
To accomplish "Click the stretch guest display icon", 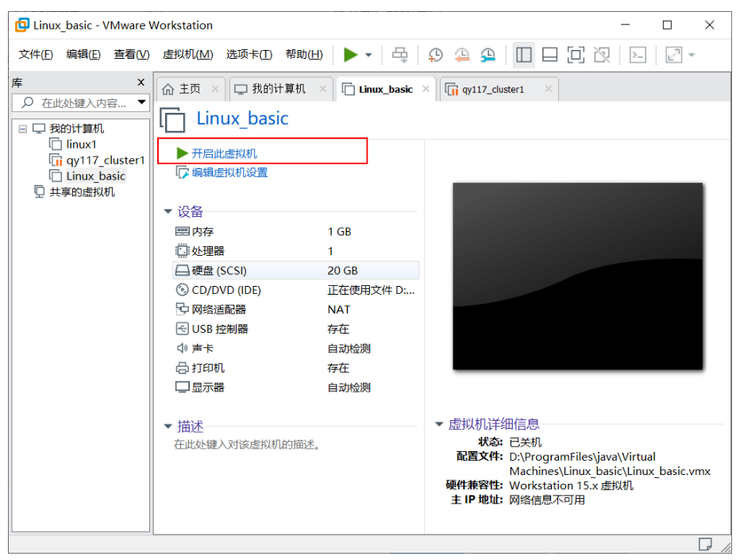I will (673, 55).
